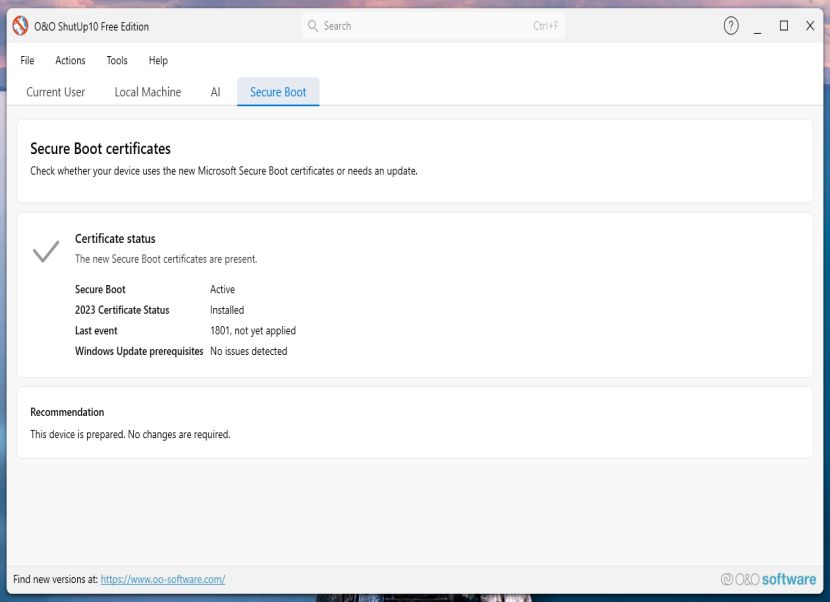This screenshot has width=830, height=602.
Task: Click the O&O ShutUp10 app logo icon
Action: [x=20, y=26]
